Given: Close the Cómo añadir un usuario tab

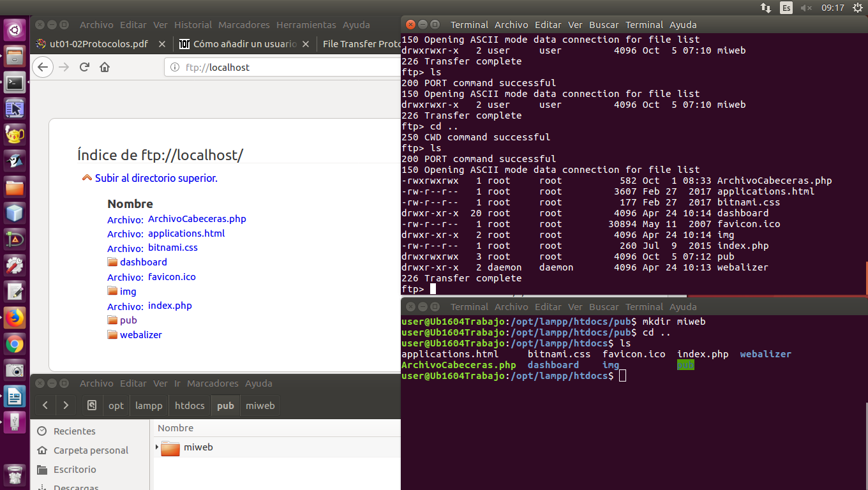Looking at the screenshot, I should coord(305,44).
